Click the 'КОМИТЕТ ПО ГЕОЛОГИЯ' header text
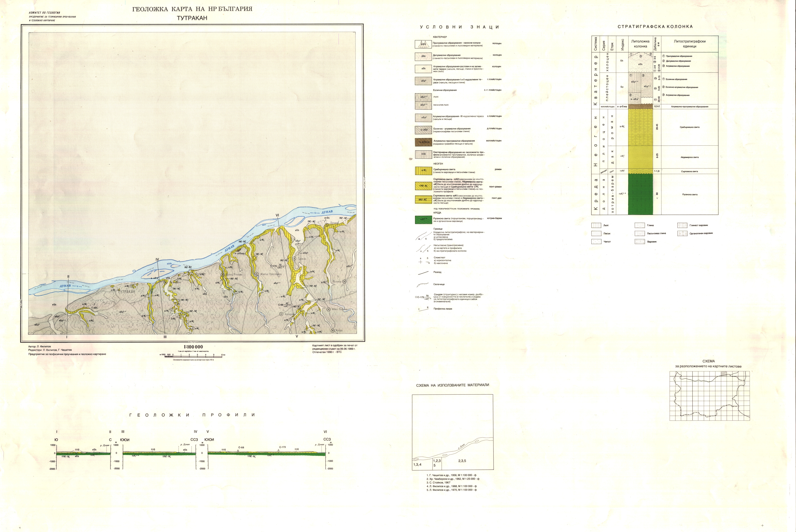The width and height of the screenshot is (796, 532). point(44,13)
